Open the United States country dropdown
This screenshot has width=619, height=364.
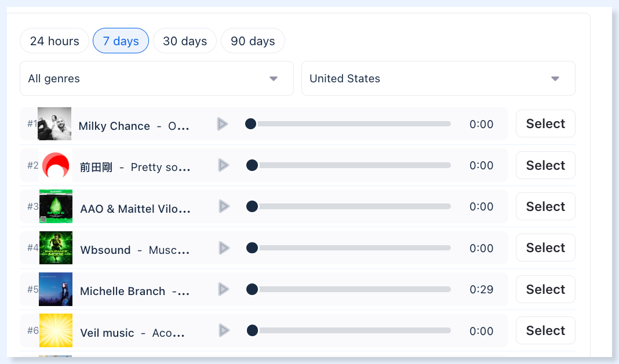tap(438, 78)
